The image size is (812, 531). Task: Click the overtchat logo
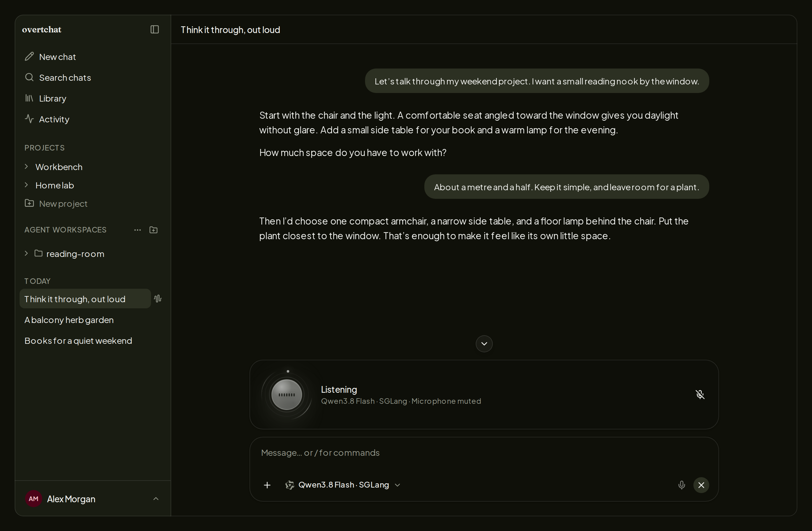point(42,29)
